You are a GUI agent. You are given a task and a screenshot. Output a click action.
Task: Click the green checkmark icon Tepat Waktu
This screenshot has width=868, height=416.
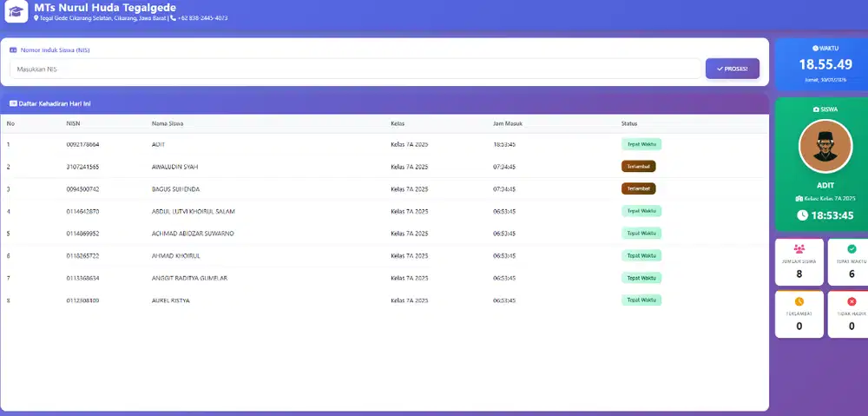(852, 249)
